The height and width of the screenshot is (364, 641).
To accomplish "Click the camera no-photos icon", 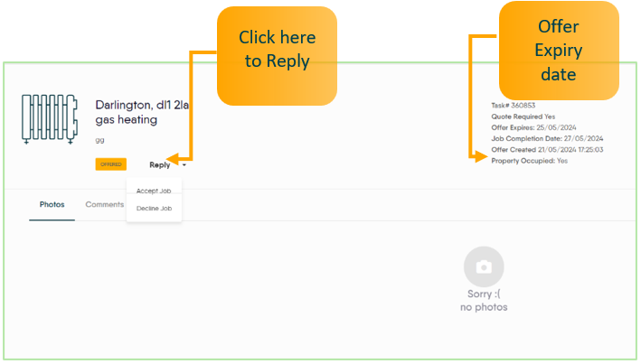I will pyautogui.click(x=484, y=266).
